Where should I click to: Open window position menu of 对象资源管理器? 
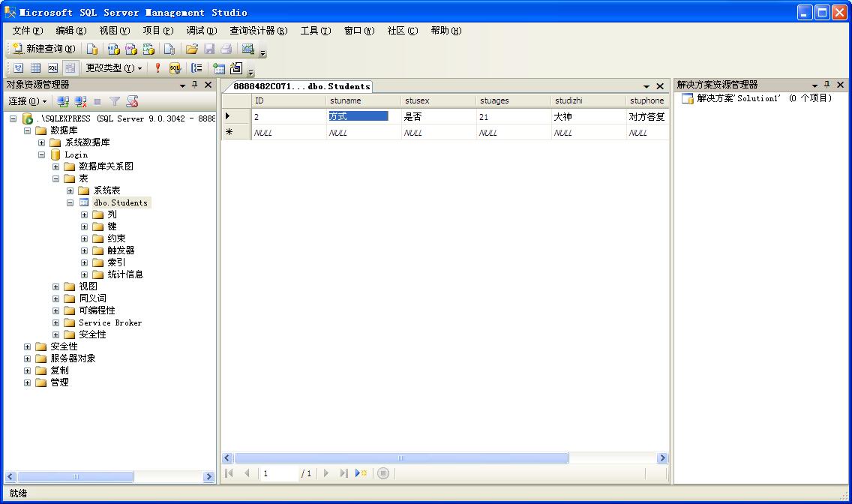pyautogui.click(x=182, y=85)
